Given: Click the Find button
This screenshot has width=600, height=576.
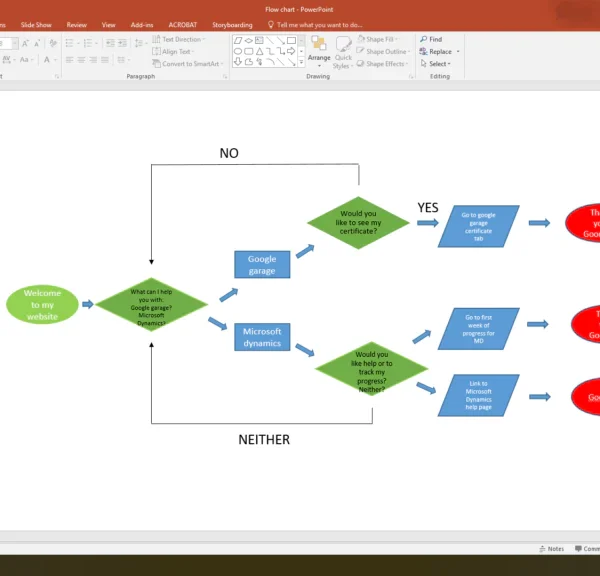Looking at the screenshot, I should [431, 39].
